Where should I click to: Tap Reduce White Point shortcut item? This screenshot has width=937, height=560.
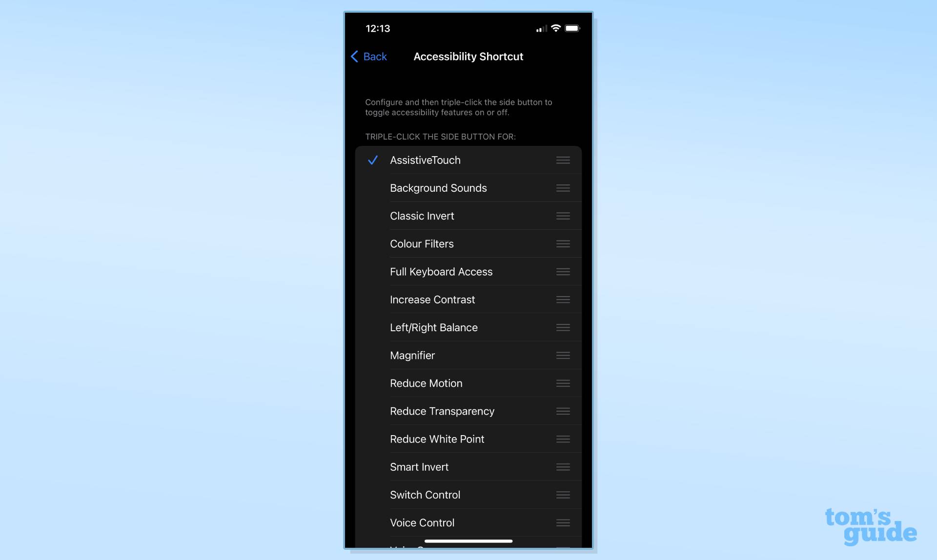[x=437, y=439]
